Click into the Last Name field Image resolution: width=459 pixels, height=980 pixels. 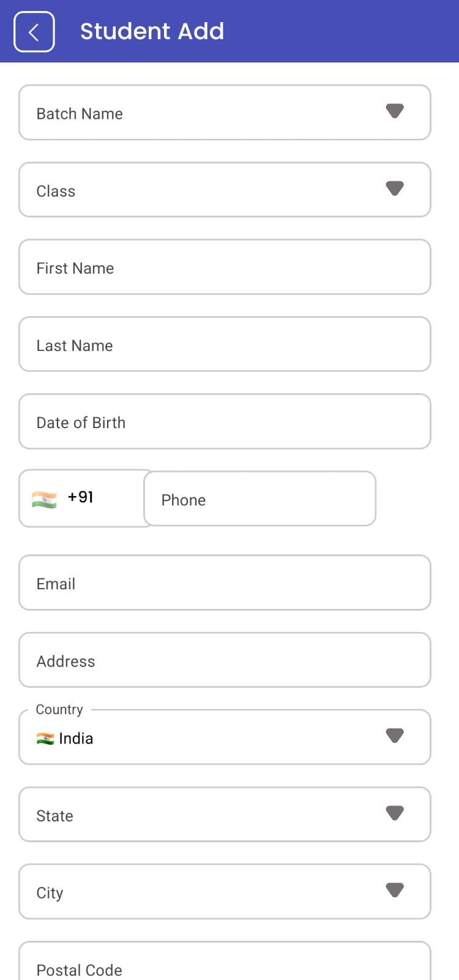(225, 344)
